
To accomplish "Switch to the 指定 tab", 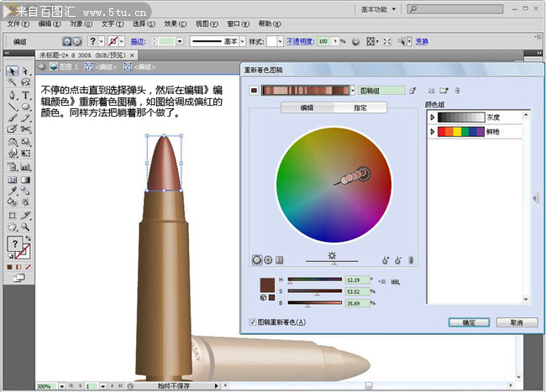I will click(x=360, y=108).
